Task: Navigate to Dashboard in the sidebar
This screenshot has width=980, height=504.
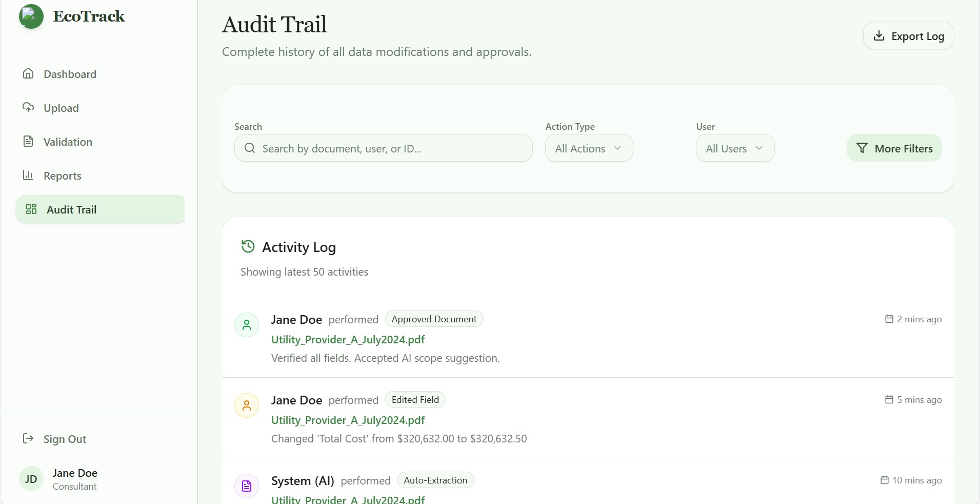Action: pyautogui.click(x=70, y=73)
